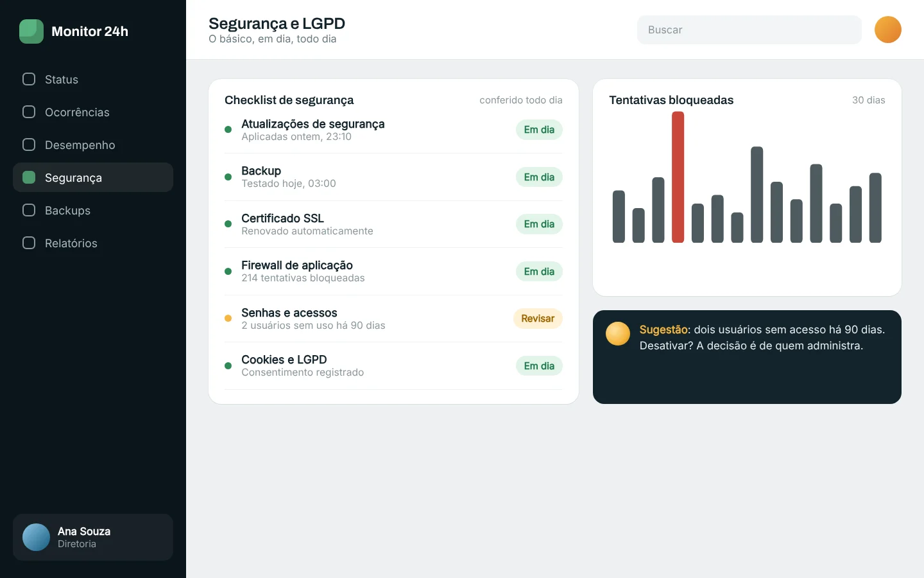The image size is (924, 578).
Task: Open the Ana Souza user card
Action: click(x=93, y=537)
